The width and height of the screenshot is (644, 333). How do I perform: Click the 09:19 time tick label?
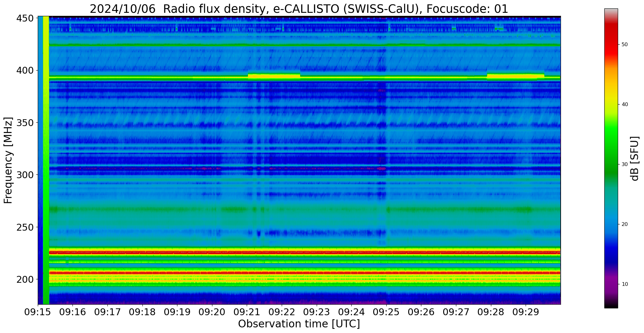coord(177,312)
